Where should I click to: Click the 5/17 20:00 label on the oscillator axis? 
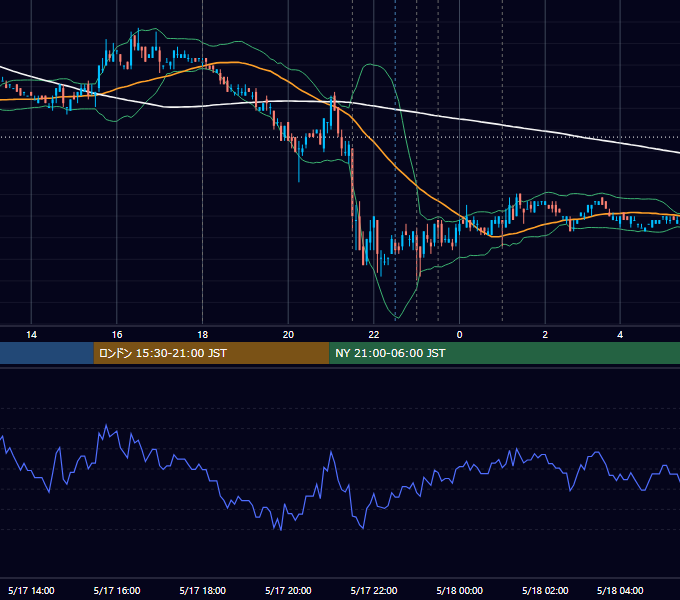[x=288, y=590]
